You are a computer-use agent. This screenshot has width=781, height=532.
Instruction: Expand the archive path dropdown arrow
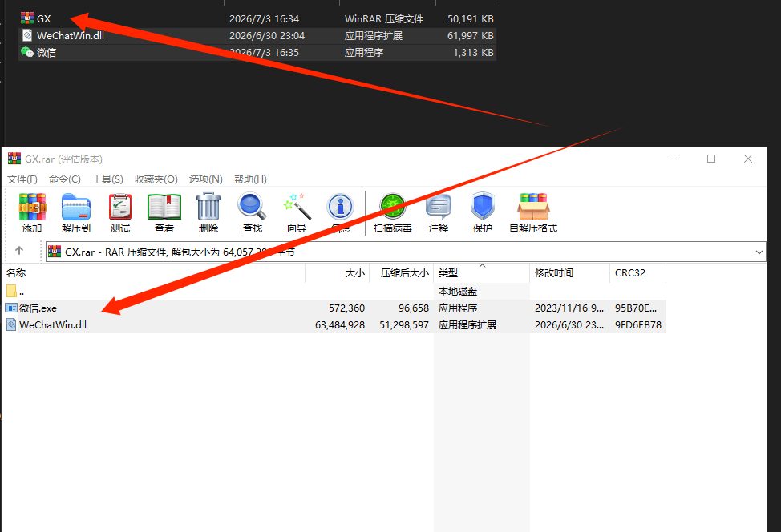(x=759, y=252)
